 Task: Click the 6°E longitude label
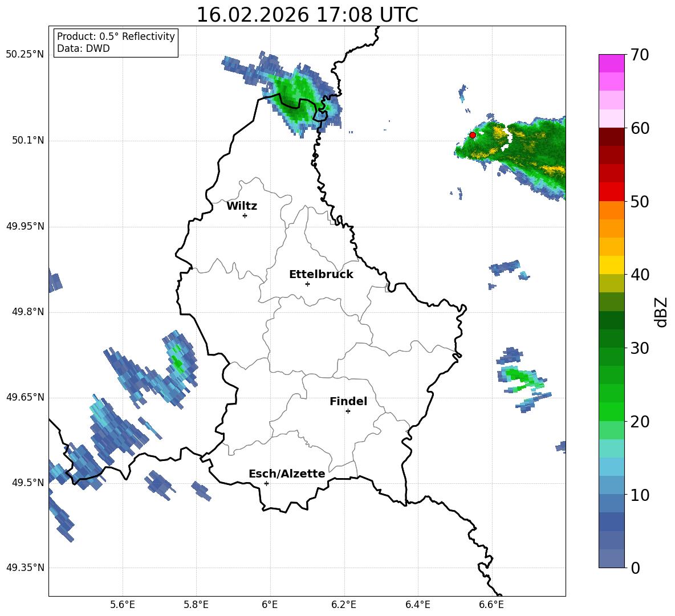coord(270,605)
